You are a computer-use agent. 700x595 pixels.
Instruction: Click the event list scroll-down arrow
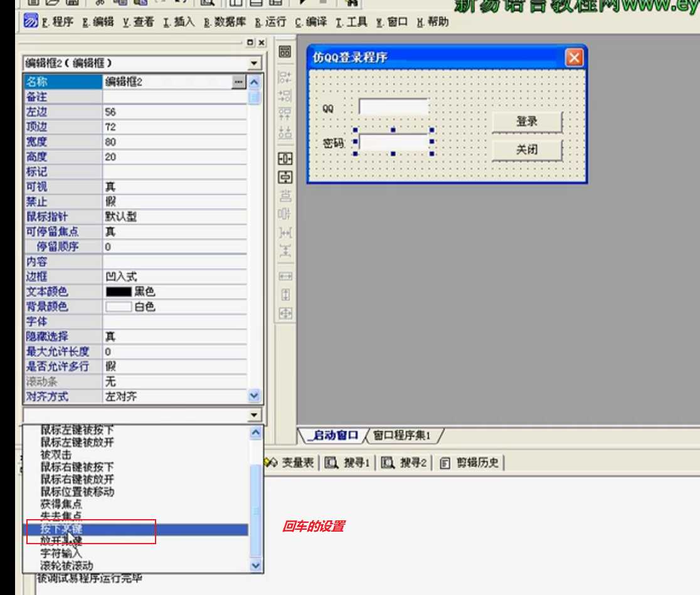[256, 566]
